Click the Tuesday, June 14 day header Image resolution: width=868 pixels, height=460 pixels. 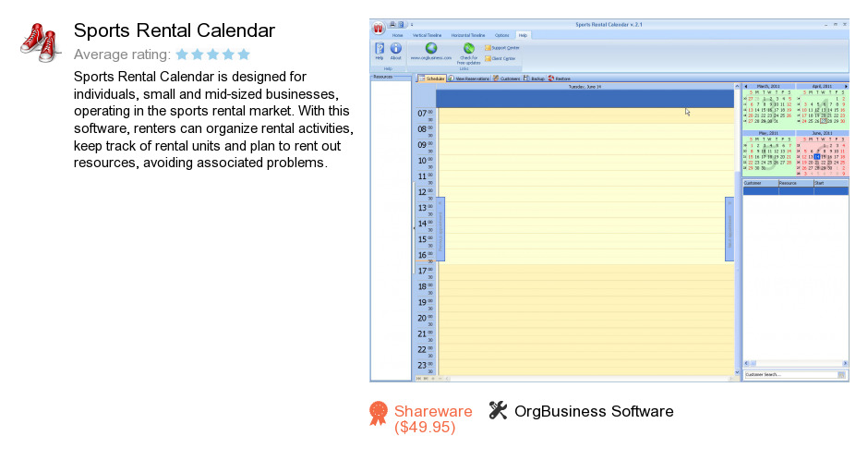pyautogui.click(x=585, y=87)
